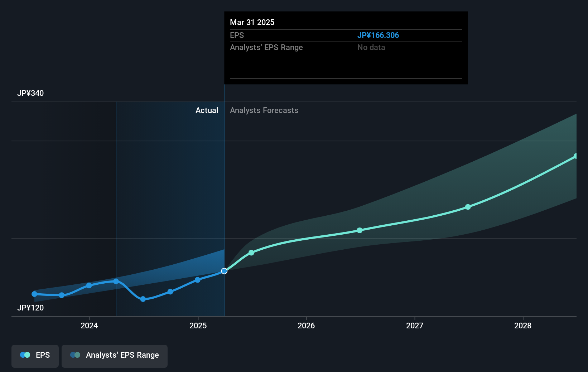The width and height of the screenshot is (588, 372).
Task: Click the Mar 31 2025 tooltip date
Action: [252, 22]
